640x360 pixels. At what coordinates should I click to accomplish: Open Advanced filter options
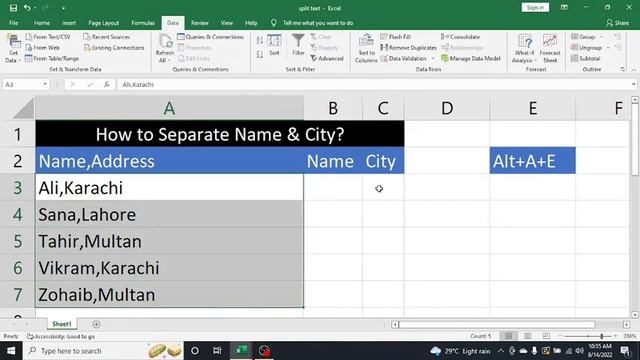coord(327,58)
